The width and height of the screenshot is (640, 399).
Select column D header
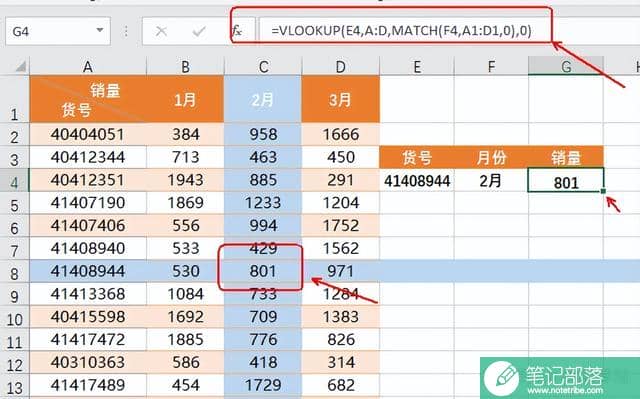click(x=341, y=66)
